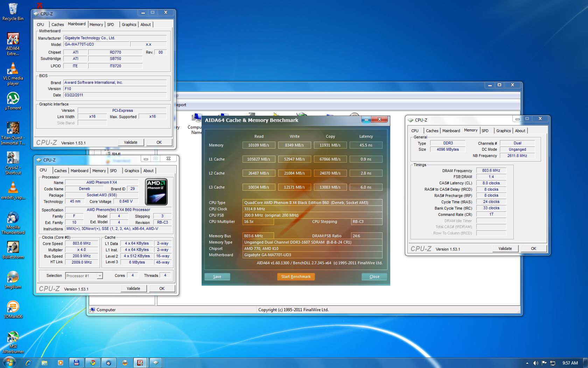
Task: Click Close in the AIDA64 benchmark window
Action: 374,277
